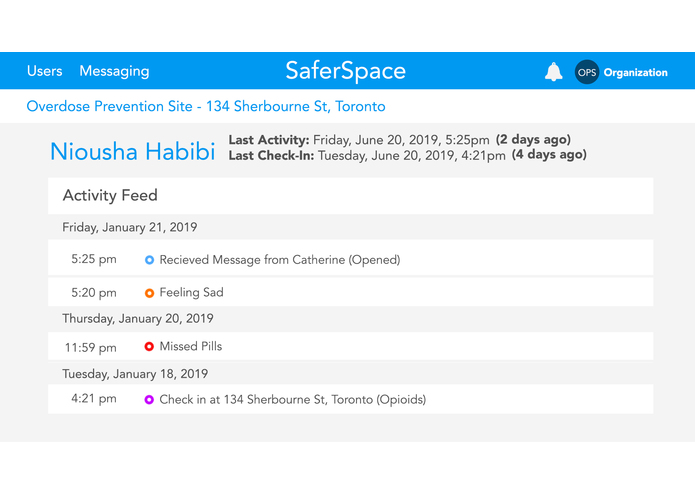The width and height of the screenshot is (695, 494).
Task: Click Tuesday, January 18, 2019 date header
Action: point(135,374)
